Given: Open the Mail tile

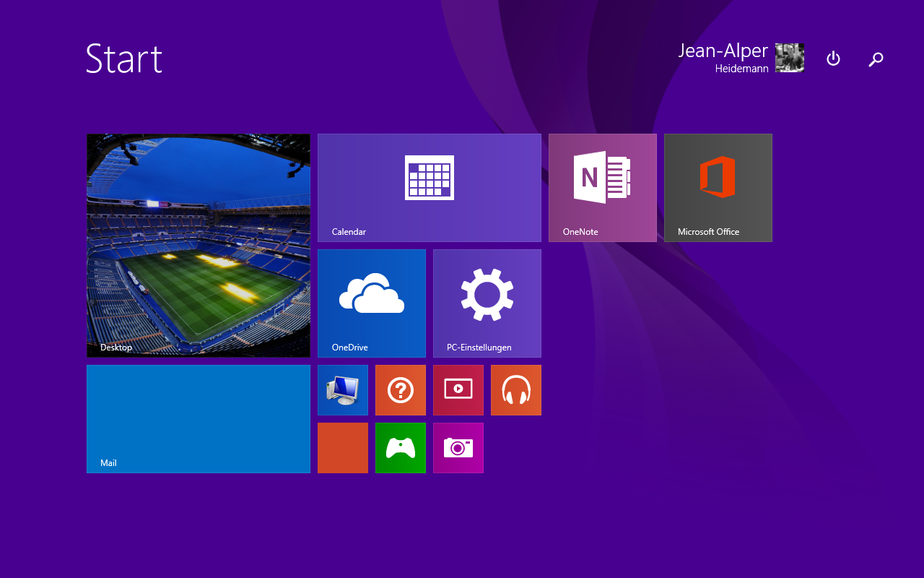Looking at the screenshot, I should pyautogui.click(x=199, y=419).
